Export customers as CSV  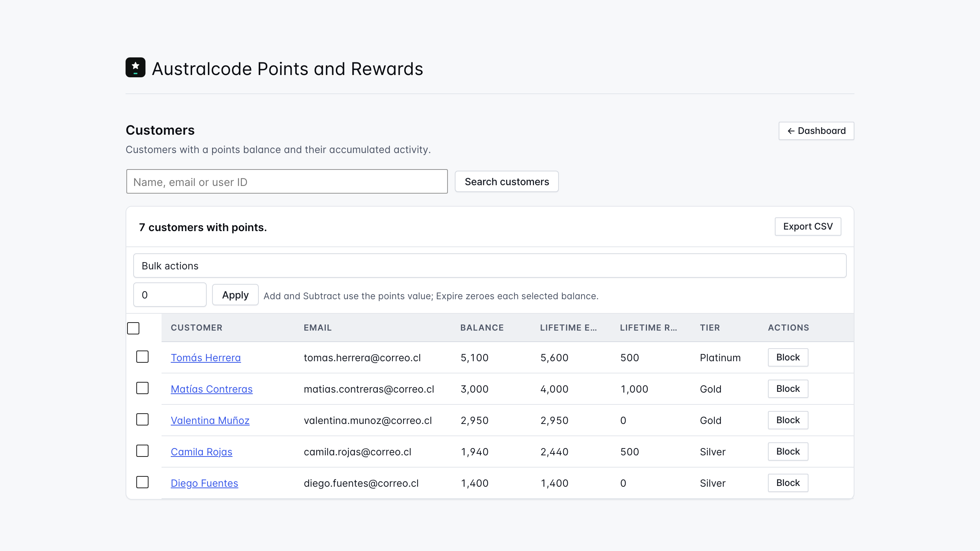click(808, 227)
